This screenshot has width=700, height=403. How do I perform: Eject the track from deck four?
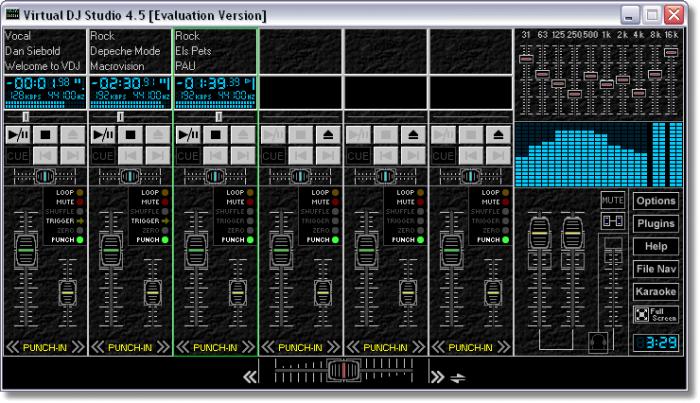[328, 133]
